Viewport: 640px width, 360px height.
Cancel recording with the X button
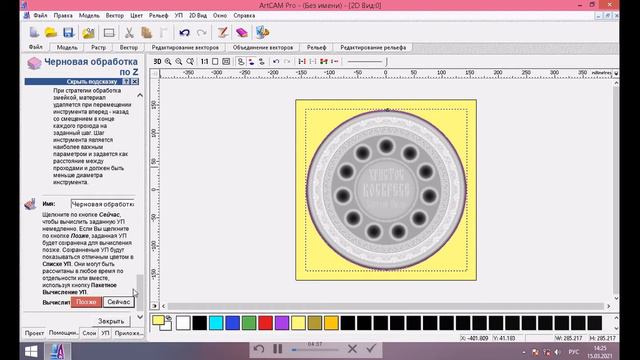352,349
